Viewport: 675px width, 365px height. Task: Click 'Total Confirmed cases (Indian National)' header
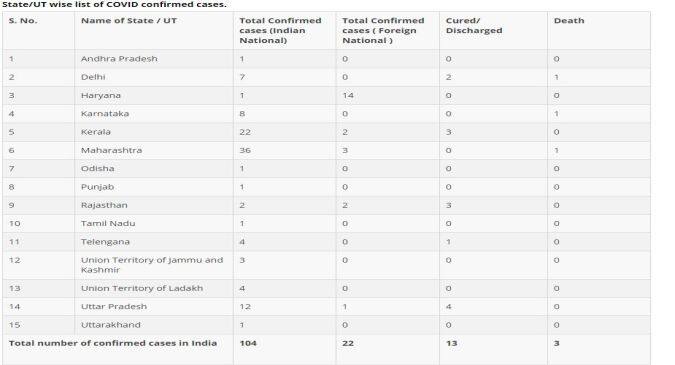click(280, 31)
